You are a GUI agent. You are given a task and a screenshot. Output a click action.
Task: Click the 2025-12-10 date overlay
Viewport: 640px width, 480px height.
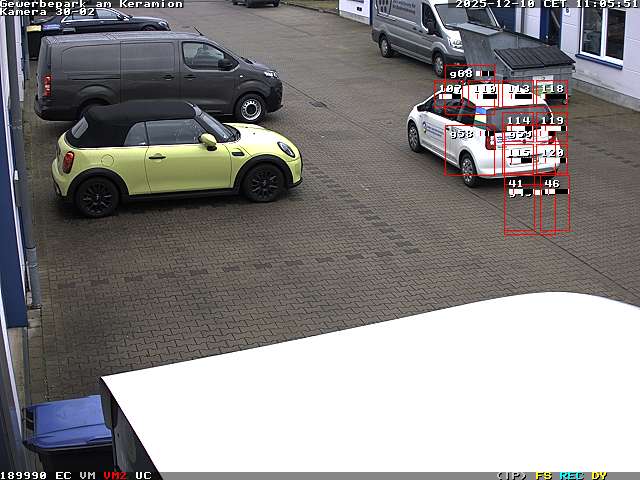495,4
